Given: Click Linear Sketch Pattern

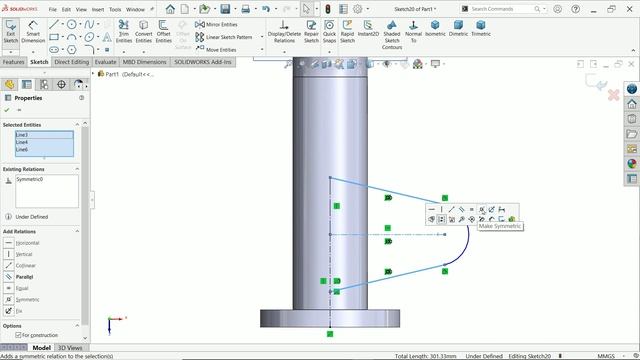Looking at the screenshot, I should [x=224, y=37].
